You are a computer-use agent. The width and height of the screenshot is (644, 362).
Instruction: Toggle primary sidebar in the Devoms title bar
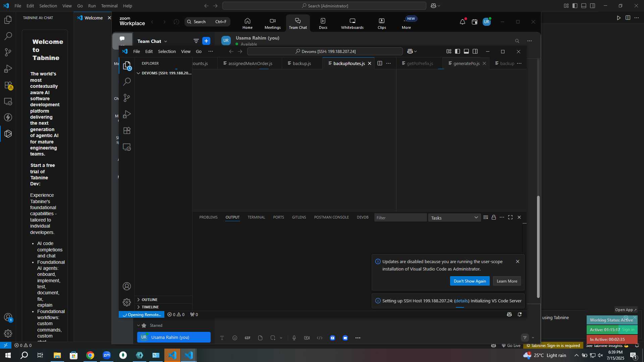coord(458,51)
